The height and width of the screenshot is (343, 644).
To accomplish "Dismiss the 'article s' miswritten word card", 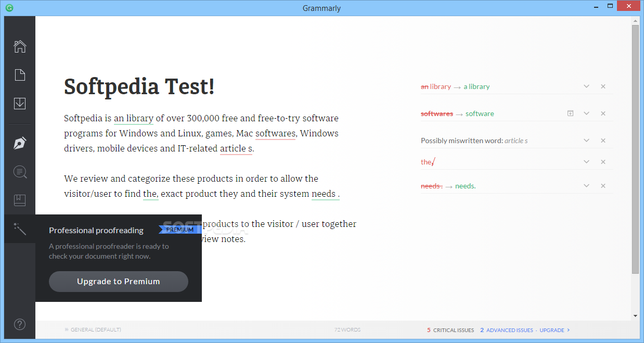I will tap(603, 141).
